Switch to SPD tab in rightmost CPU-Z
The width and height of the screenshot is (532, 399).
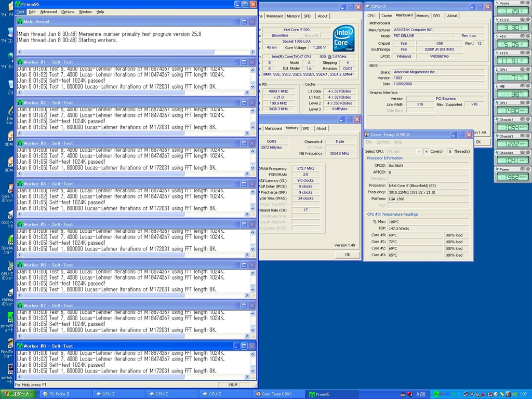pos(436,16)
